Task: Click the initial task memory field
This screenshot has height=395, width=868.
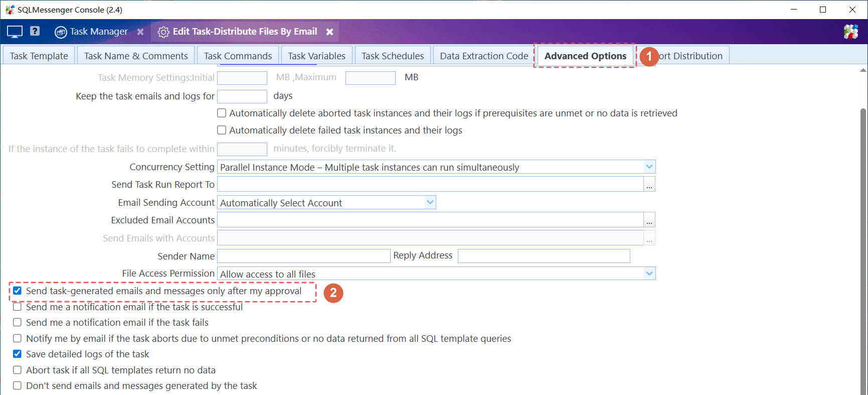Action: 242,78
